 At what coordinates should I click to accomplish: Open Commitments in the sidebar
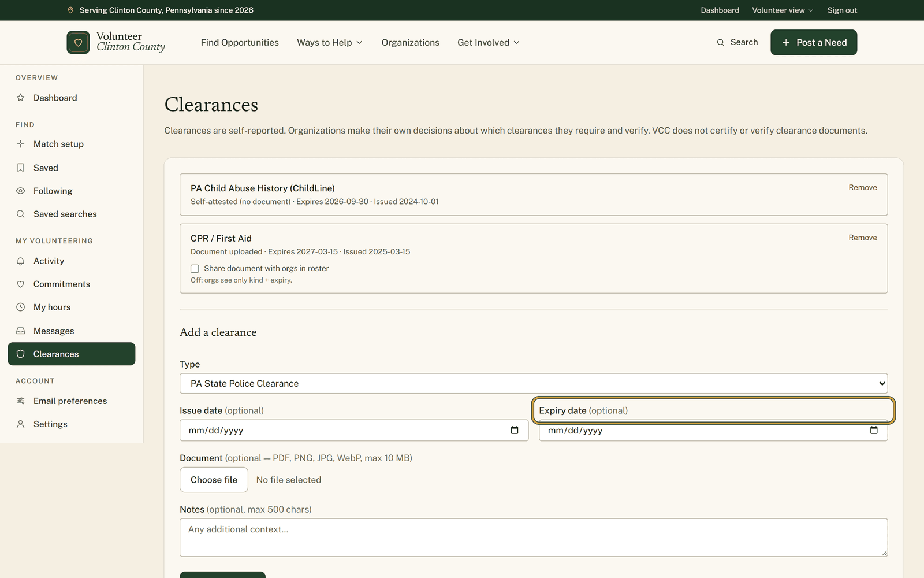pyautogui.click(x=72, y=284)
